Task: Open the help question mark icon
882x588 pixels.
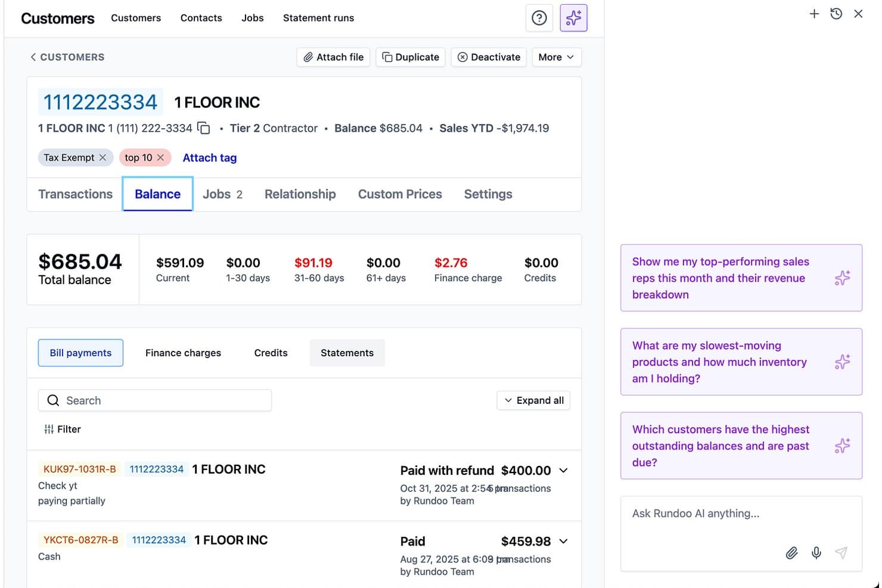Action: pyautogui.click(x=539, y=18)
